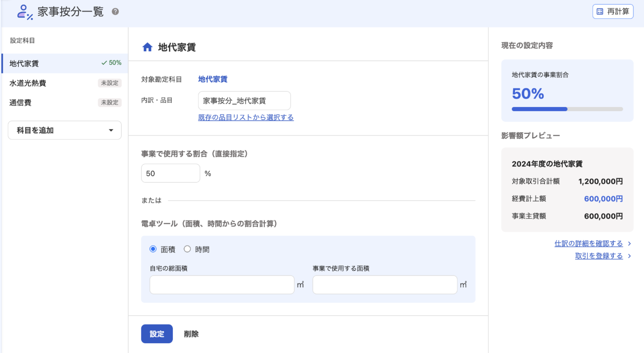The height and width of the screenshot is (353, 644).
Task: Click the blue 地代家賃 account link
Action: click(x=213, y=79)
